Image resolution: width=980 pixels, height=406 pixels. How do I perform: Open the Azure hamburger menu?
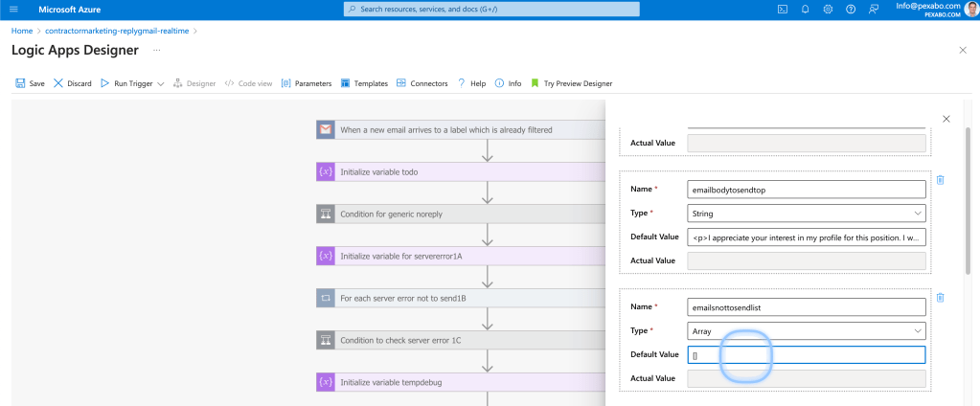pyautogui.click(x=13, y=10)
